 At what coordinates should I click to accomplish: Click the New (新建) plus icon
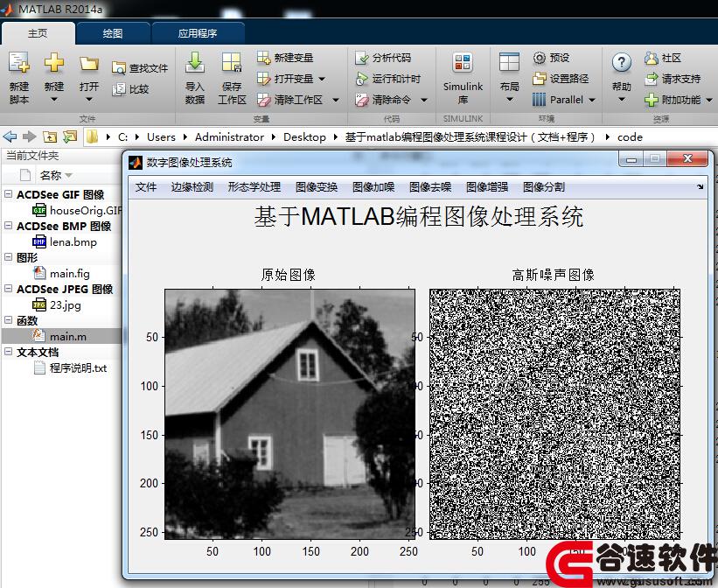[x=53, y=63]
